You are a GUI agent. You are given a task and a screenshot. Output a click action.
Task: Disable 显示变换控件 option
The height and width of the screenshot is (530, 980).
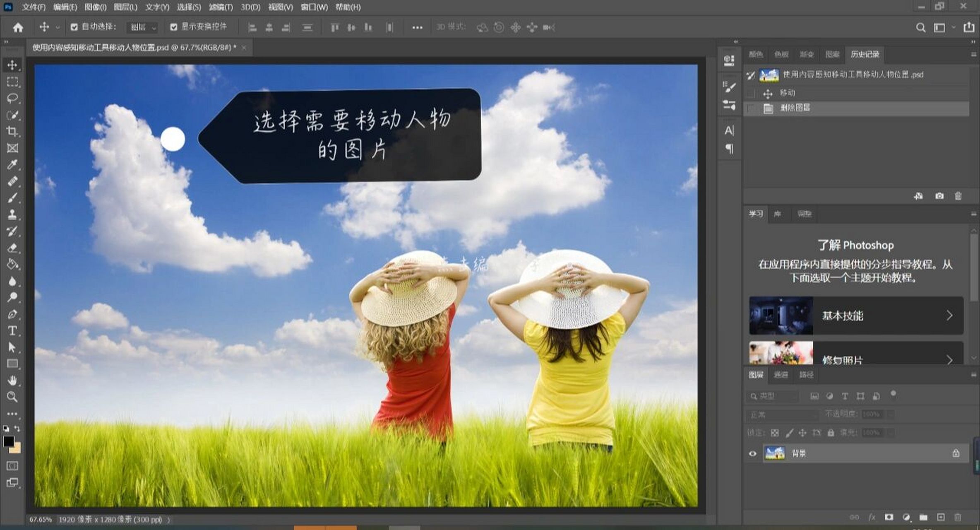(174, 27)
